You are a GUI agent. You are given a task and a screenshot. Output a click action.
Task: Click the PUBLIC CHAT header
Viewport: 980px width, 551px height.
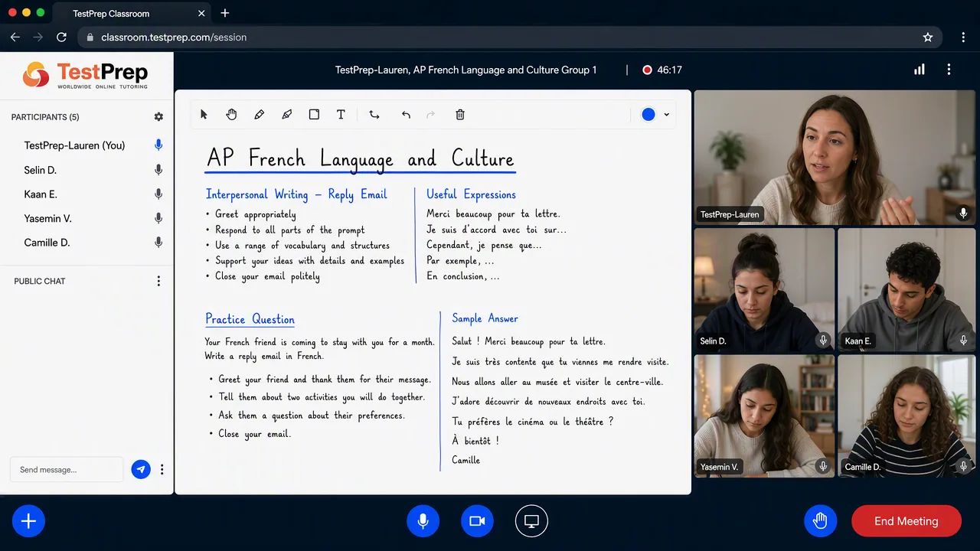[40, 281]
